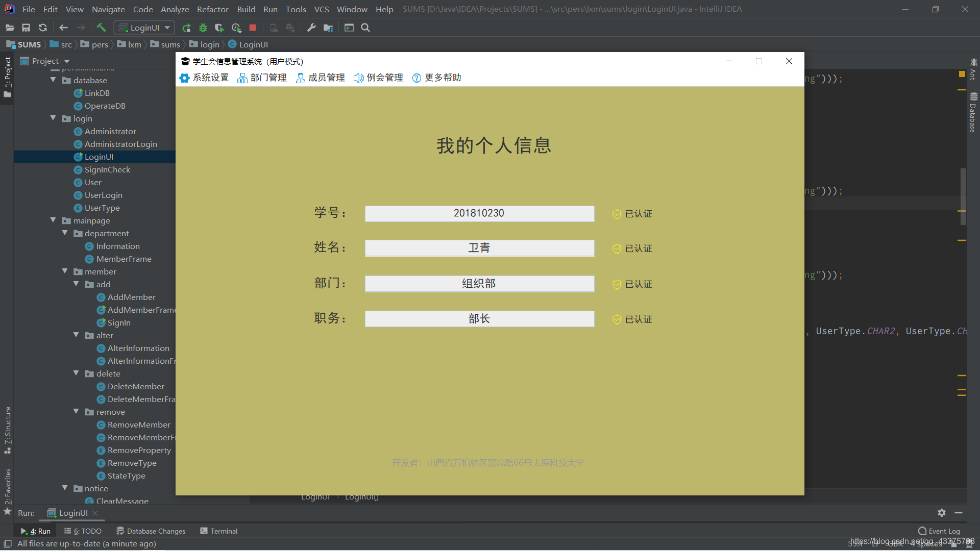This screenshot has height=551, width=980.
Task: Open Run panel settings gear icon
Action: coord(942,513)
